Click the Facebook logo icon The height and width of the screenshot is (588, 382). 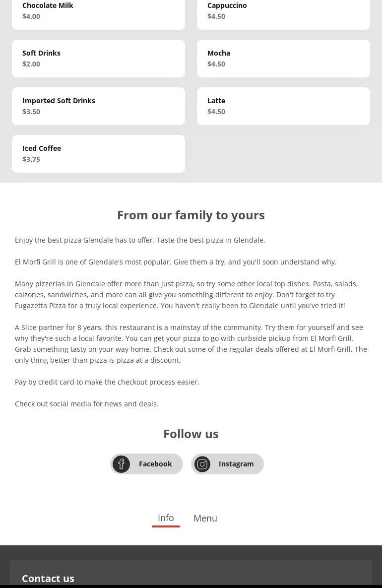point(121,464)
